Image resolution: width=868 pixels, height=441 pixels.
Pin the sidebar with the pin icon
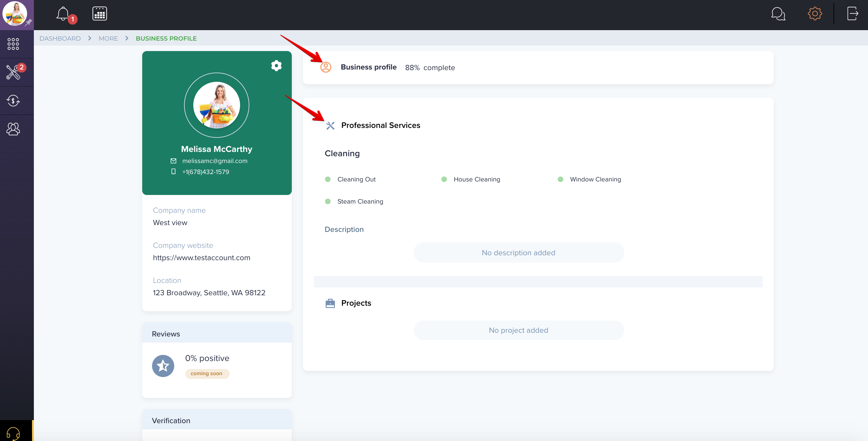click(29, 23)
